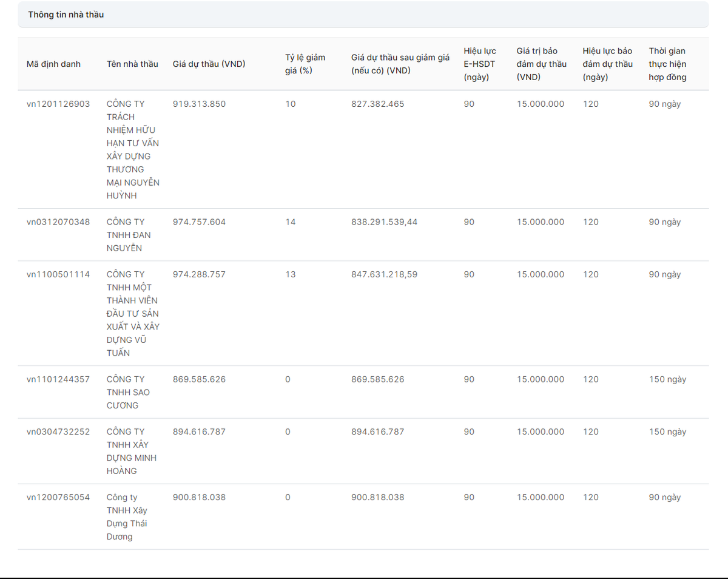Click the CÔNG TY TNHH SAO CƯƠNG name
This screenshot has width=728, height=579.
[x=128, y=392]
